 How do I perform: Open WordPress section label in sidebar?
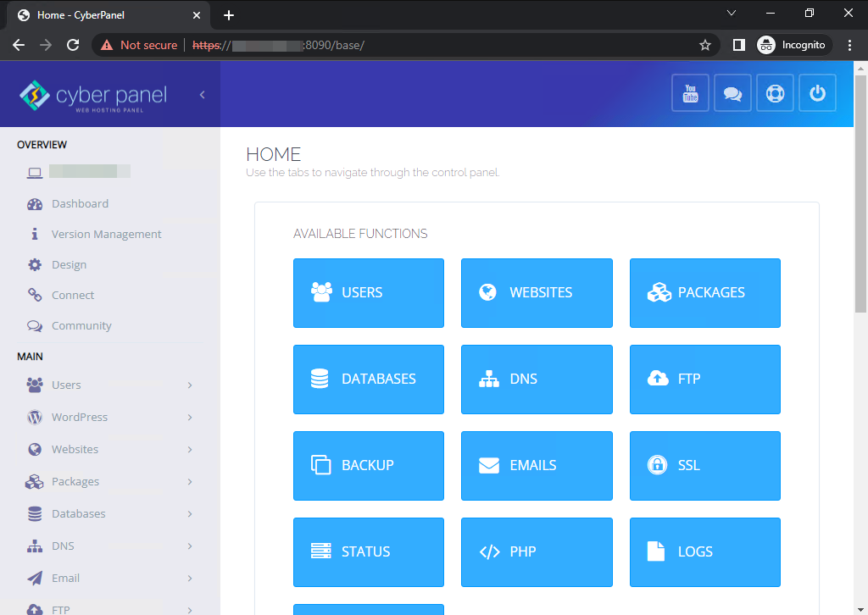coord(79,417)
